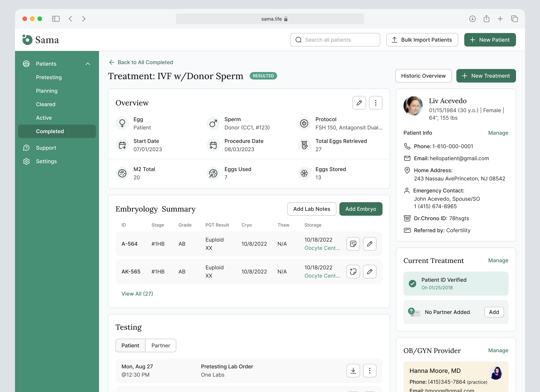Image resolution: width=540 pixels, height=392 pixels.
Task: Collapse the Patients sidebar section
Action: click(x=88, y=64)
